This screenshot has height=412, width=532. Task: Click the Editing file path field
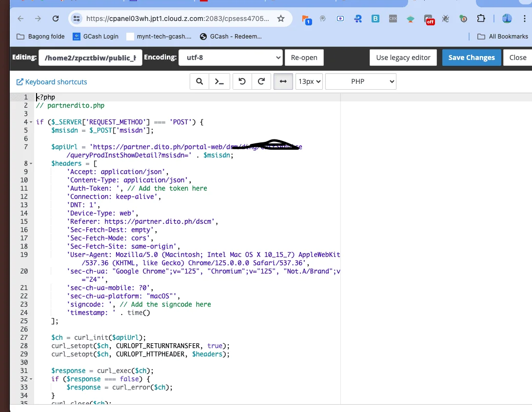coord(90,58)
